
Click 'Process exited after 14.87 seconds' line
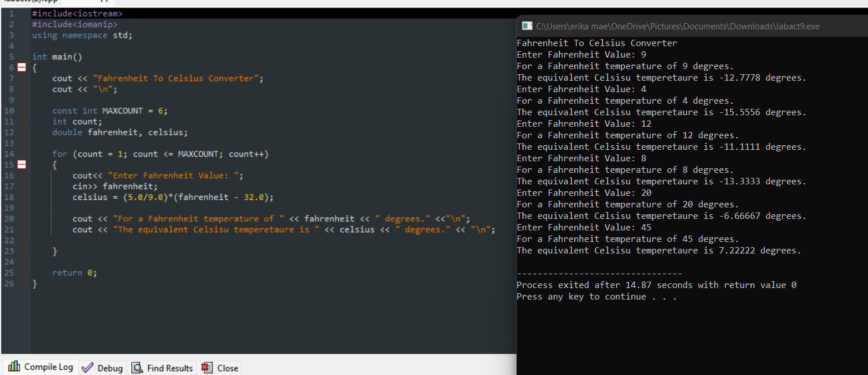(x=657, y=285)
